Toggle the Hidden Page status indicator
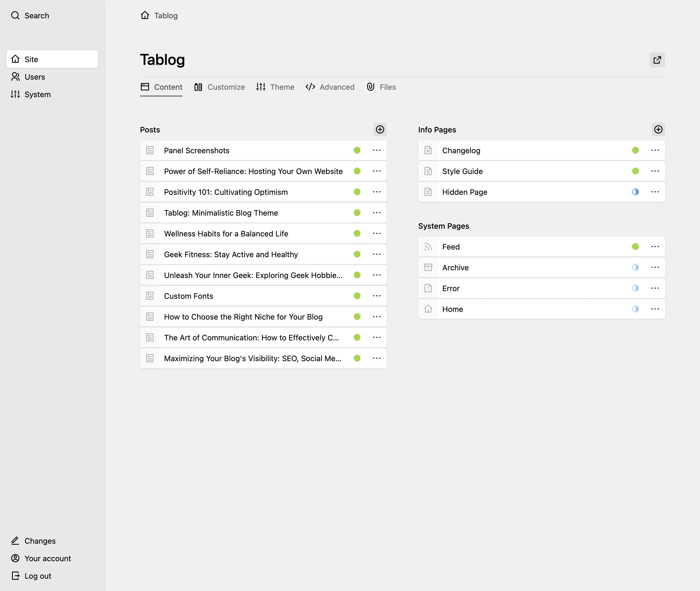This screenshot has width=700, height=591. pyautogui.click(x=635, y=192)
